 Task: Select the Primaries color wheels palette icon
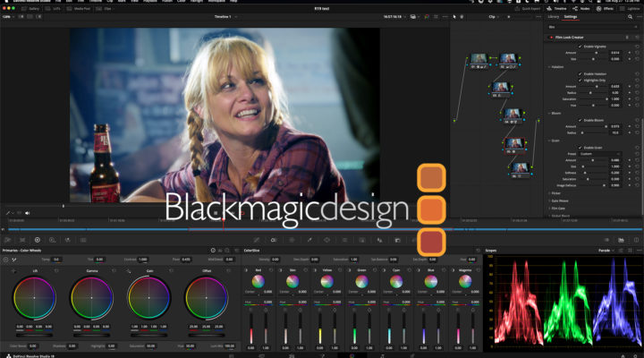[x=38, y=240]
